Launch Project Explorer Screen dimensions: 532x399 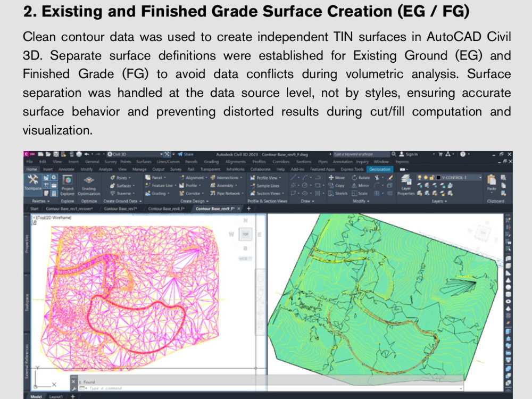[x=67, y=185]
